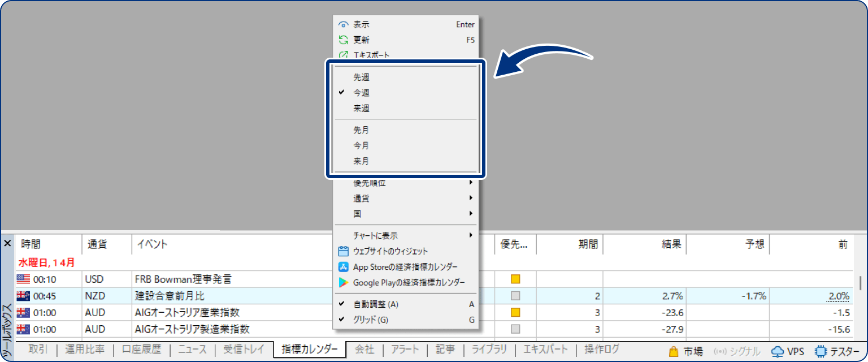Image resolution: width=868 pixels, height=362 pixels.
Task: Choose エキスポート to export the calendar
Action: click(x=370, y=55)
